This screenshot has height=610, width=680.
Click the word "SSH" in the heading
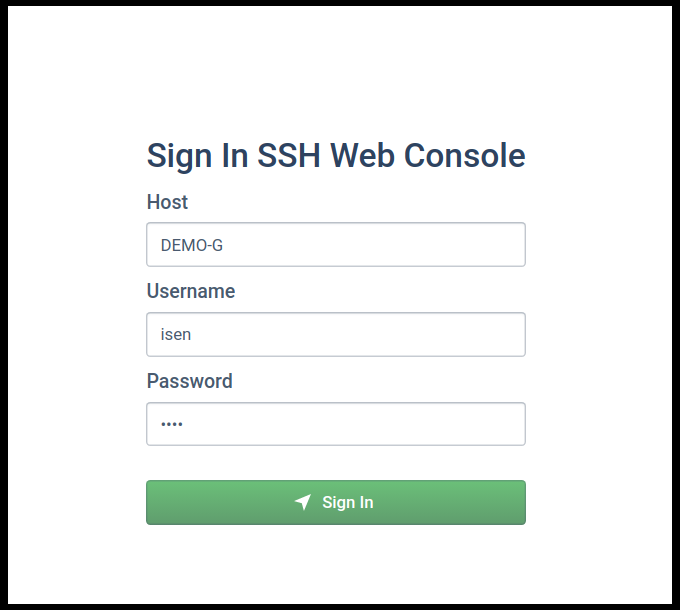[x=290, y=156]
